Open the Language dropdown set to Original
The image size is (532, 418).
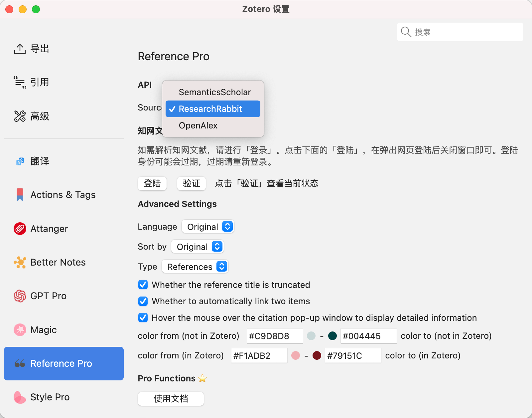pyautogui.click(x=208, y=227)
